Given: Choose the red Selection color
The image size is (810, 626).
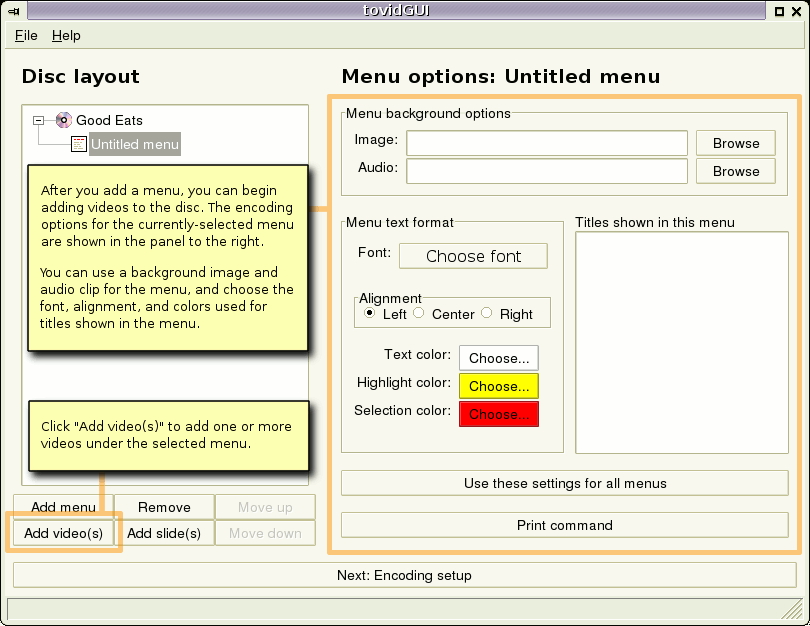Looking at the screenshot, I should [x=498, y=413].
